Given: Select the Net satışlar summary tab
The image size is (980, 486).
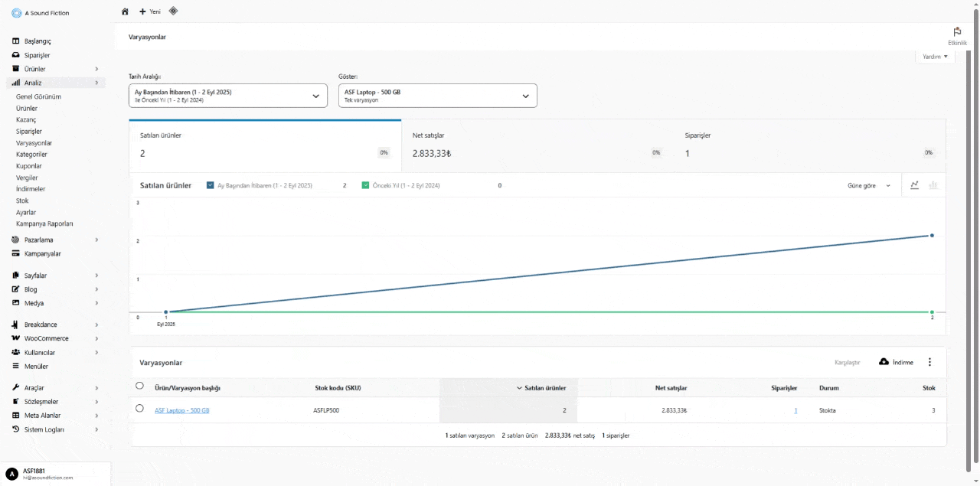Looking at the screenshot, I should point(537,145).
